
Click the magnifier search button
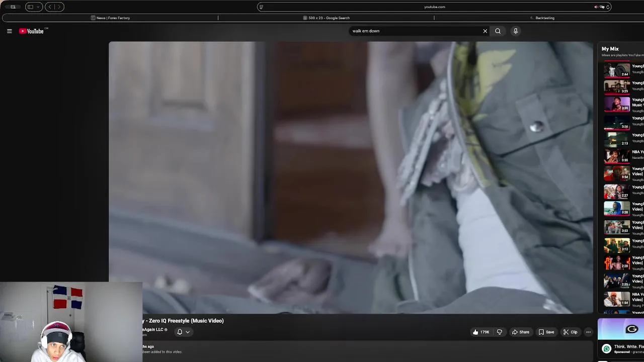498,31
